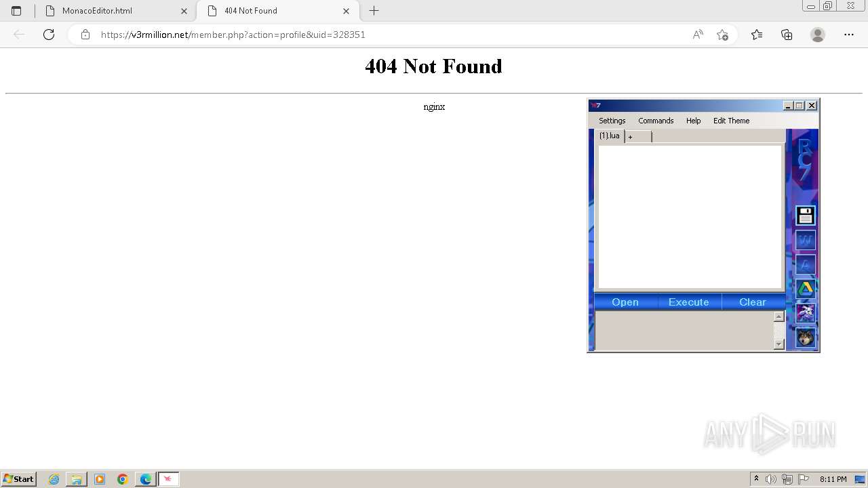Screen dimensions: 868x488
Task: Open network tray icon
Action: pyautogui.click(x=787, y=479)
